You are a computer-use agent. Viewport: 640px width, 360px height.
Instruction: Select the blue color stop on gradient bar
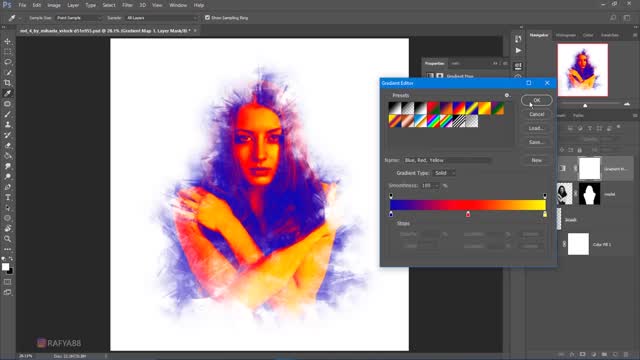coord(391,214)
